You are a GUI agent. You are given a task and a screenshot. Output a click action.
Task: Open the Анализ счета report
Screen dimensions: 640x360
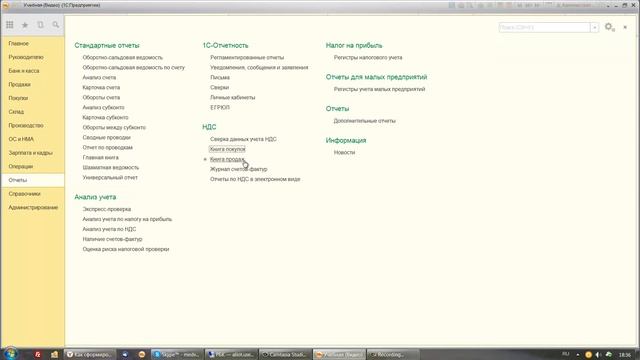(x=99, y=78)
